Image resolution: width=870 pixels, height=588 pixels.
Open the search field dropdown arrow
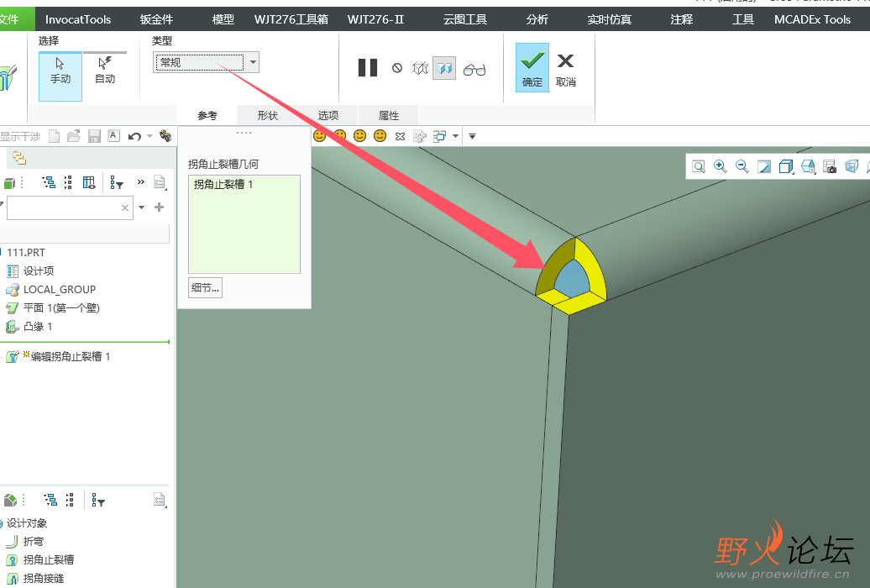141,207
